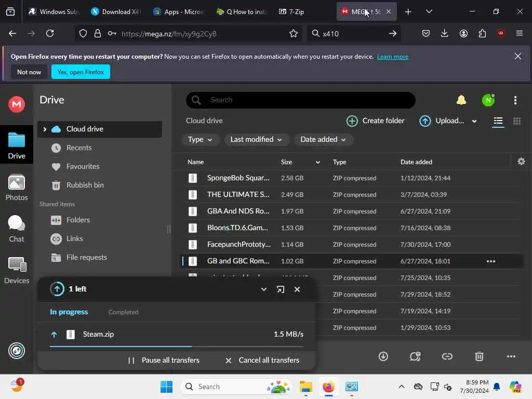Viewport: 532px width, 399px height.
Task: Close the transfers panel
Action: pos(297,289)
